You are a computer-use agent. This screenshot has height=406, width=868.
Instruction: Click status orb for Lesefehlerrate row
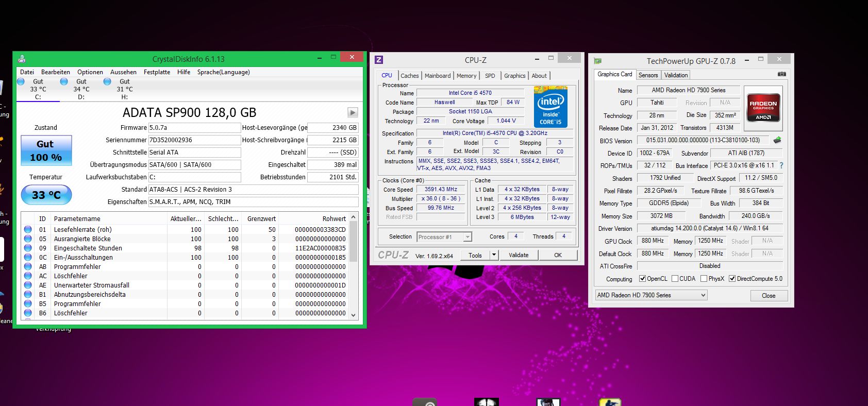pos(28,229)
